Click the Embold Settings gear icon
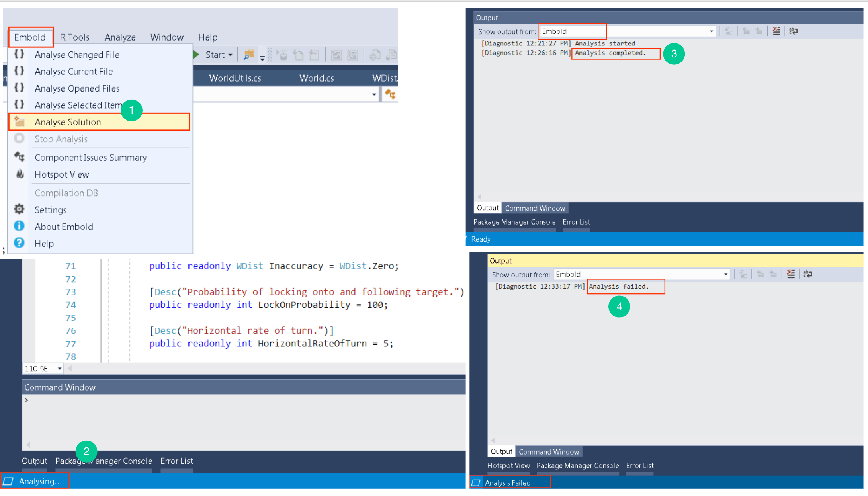This screenshot has height=496, width=868. point(19,209)
